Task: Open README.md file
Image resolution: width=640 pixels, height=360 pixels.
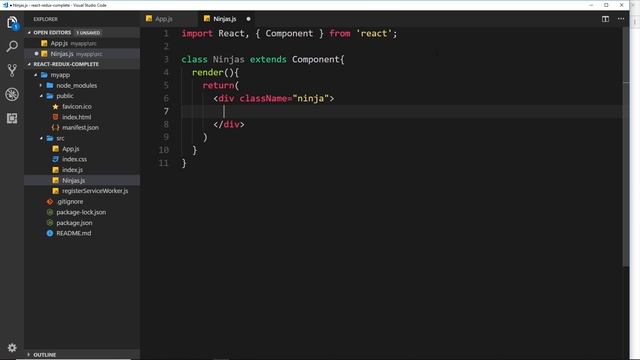Action: (73, 233)
